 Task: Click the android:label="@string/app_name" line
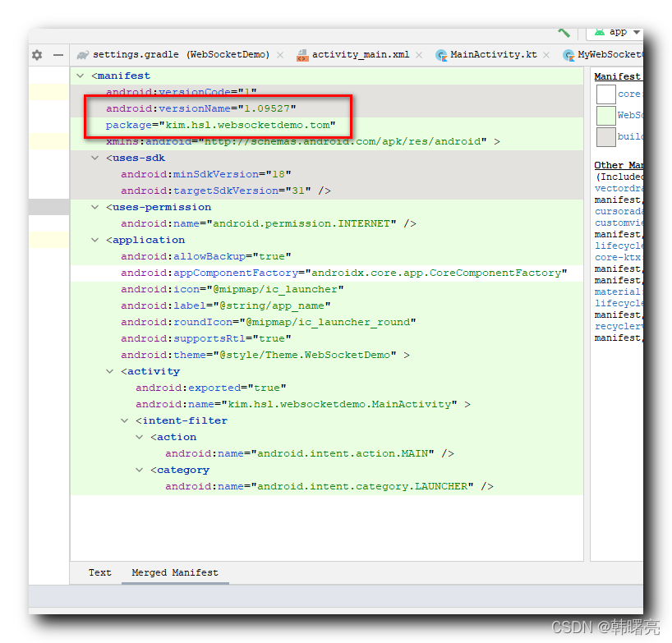tap(225, 305)
